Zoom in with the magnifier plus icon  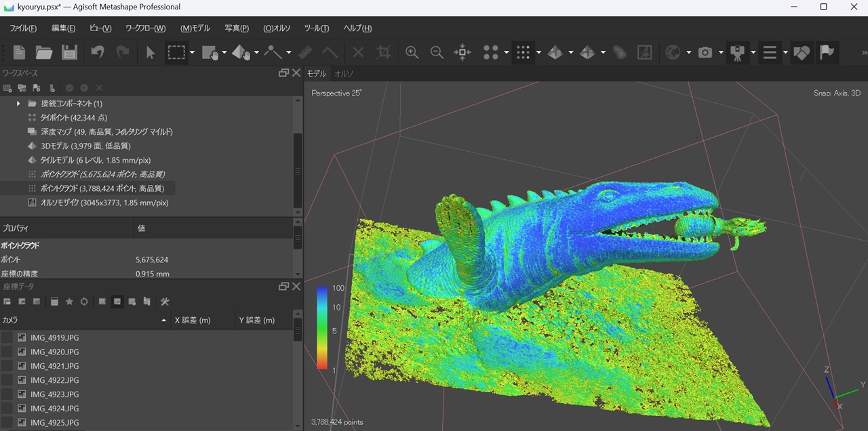(x=412, y=52)
